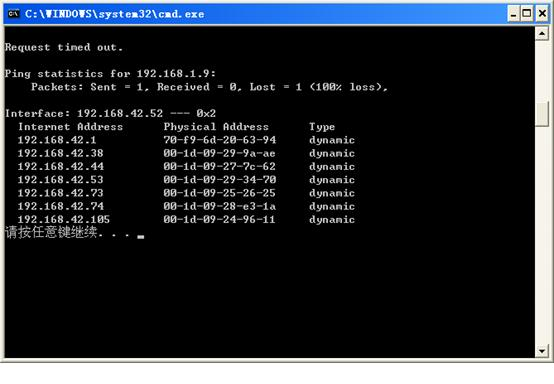Image resolution: width=554 pixels, height=384 pixels.
Task: Click the 'Internet Address' column header
Action: 71,127
